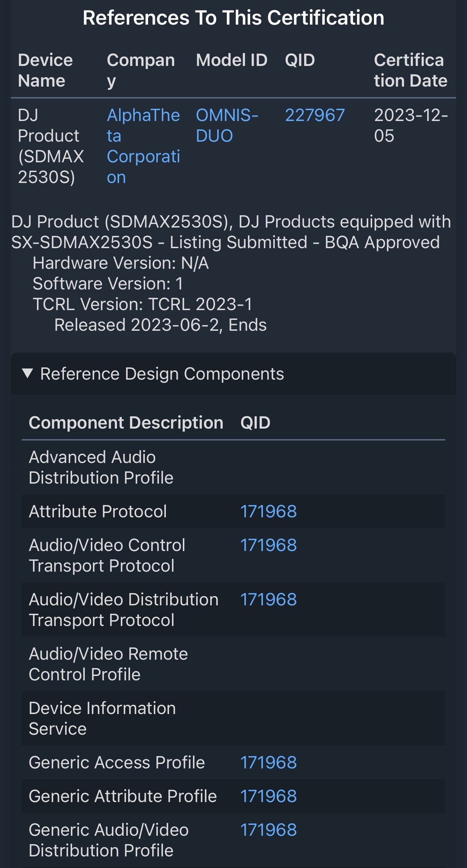The height and width of the screenshot is (868, 467).
Task: Select the Device Information Service row
Action: (x=233, y=718)
